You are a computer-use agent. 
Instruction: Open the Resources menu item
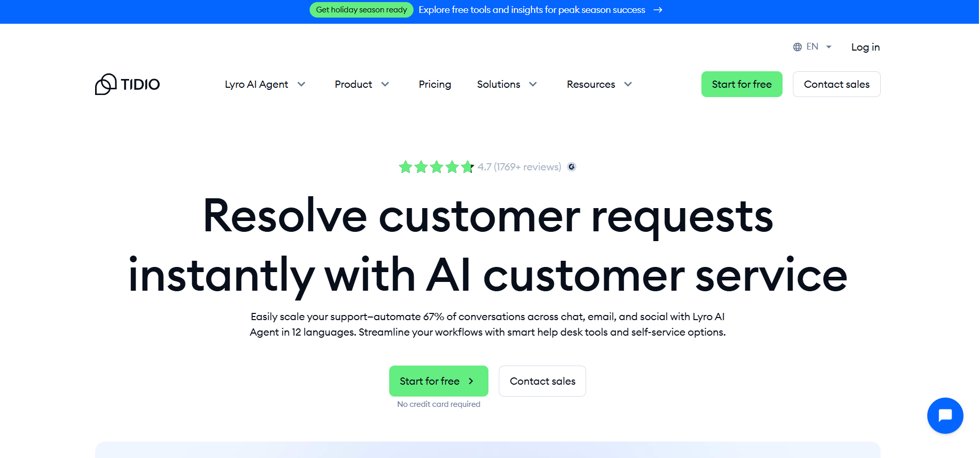[591, 84]
